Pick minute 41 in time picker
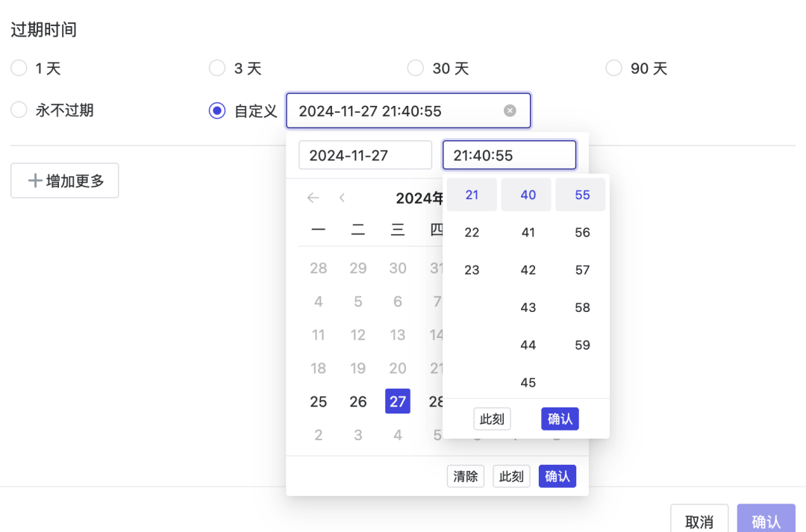The height and width of the screenshot is (532, 806). (528, 232)
